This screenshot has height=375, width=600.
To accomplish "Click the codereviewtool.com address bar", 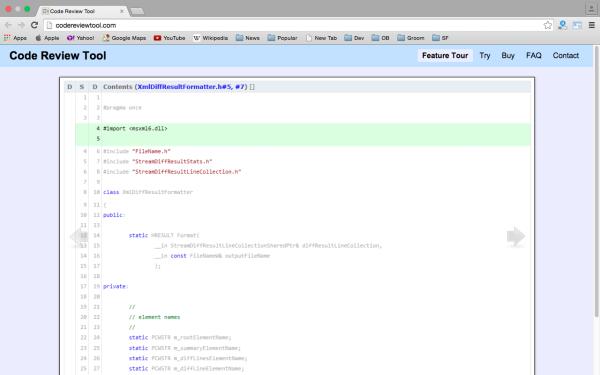I will pyautogui.click(x=294, y=25).
